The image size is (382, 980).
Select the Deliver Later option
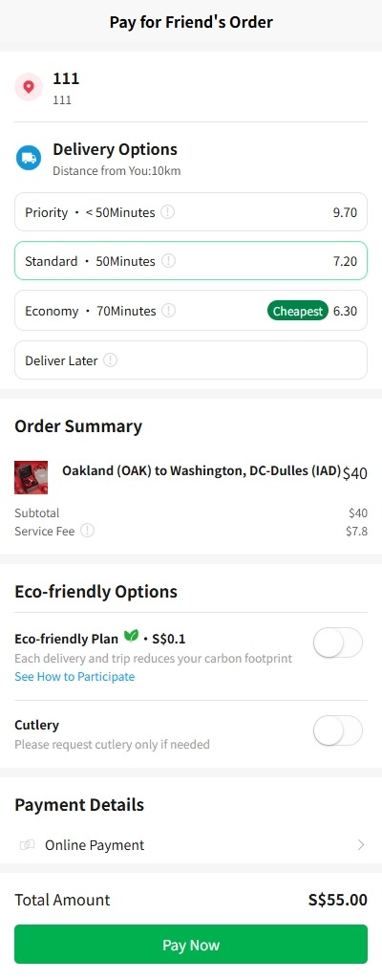point(191,360)
